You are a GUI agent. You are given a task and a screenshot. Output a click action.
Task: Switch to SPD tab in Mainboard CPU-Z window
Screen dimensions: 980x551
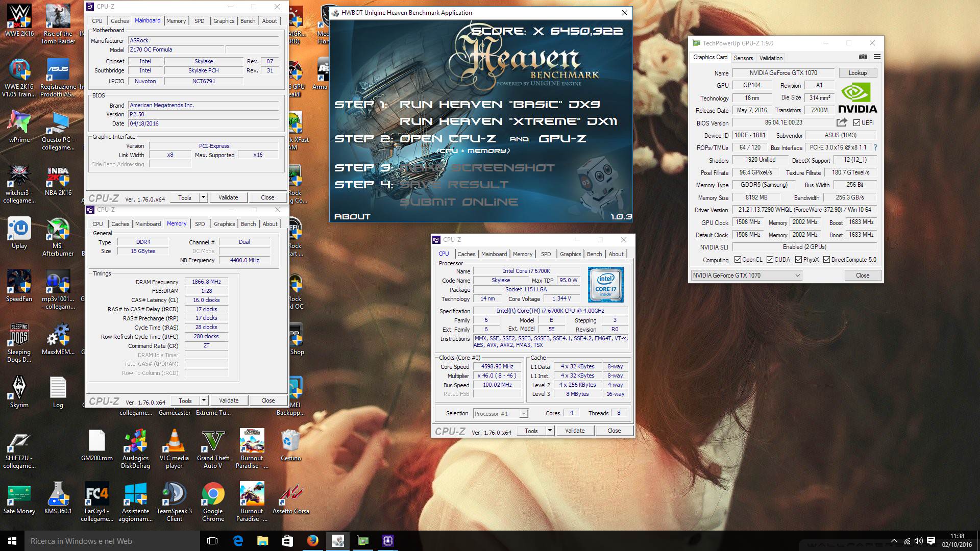(199, 21)
